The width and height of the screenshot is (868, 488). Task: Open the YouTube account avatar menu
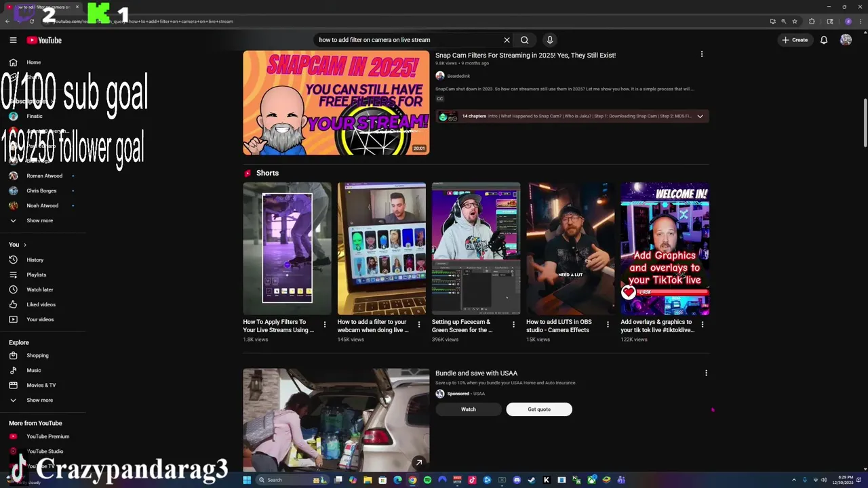point(846,40)
